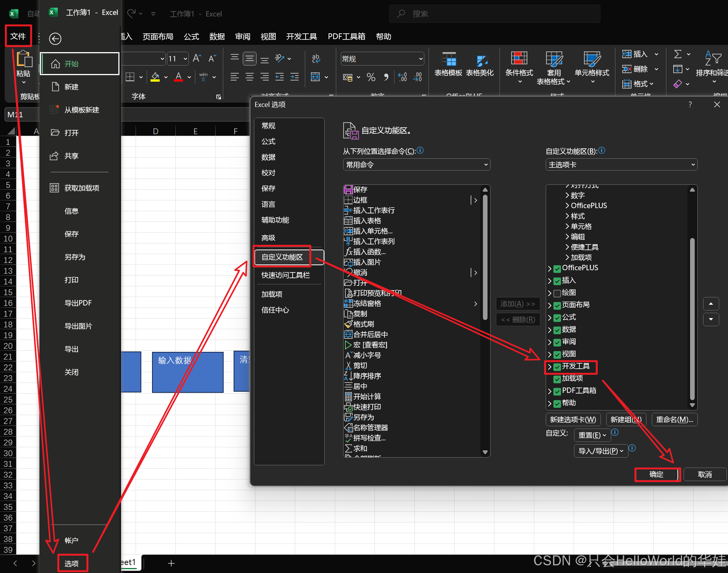Click the 条件格式 conditional formatting icon
Screen dimensions: 728x573
[x=519, y=59]
